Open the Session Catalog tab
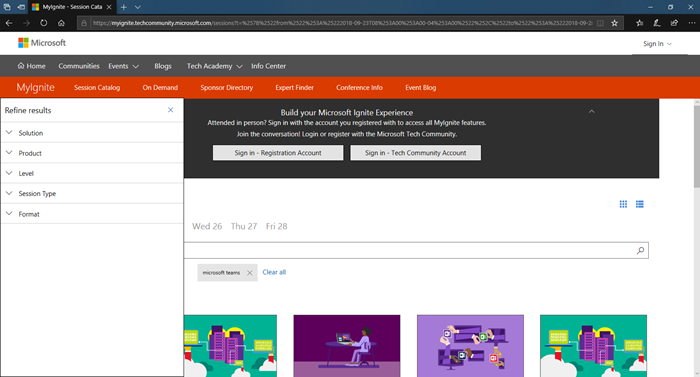Viewport: 700px width, 377px height. pyautogui.click(x=97, y=88)
